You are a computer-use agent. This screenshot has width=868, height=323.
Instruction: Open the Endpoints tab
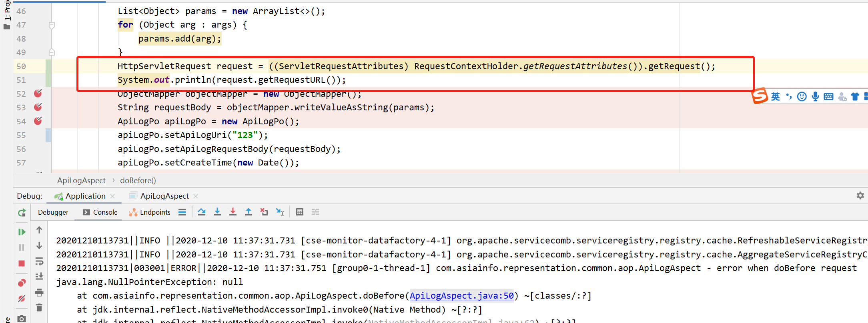coord(150,212)
